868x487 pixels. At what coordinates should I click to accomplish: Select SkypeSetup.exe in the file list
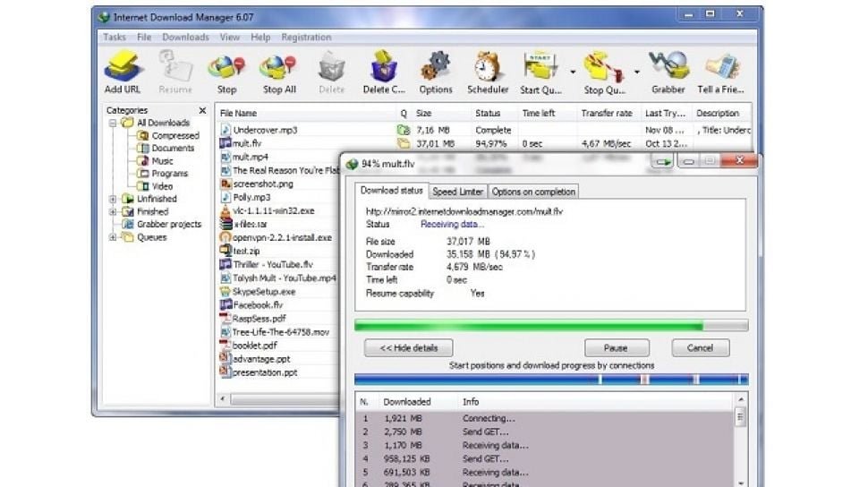pyautogui.click(x=264, y=292)
